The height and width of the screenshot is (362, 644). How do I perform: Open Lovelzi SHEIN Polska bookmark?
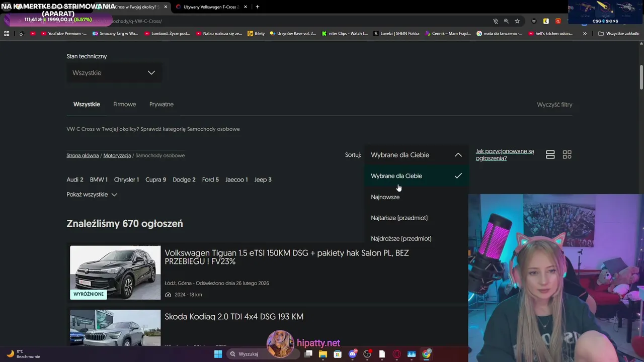396,34
